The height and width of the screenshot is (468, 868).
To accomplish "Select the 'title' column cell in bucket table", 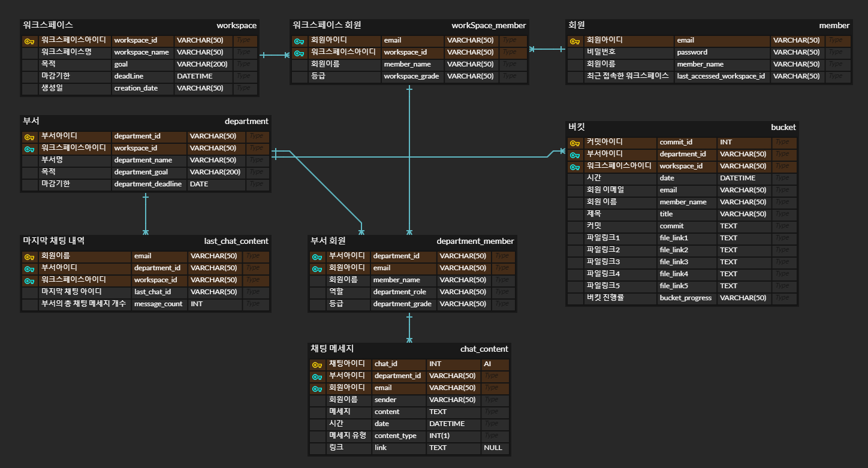I will coord(688,215).
